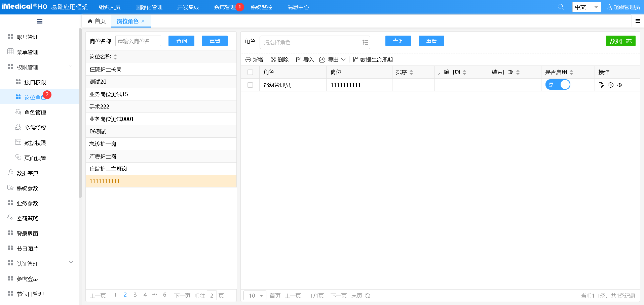View details using the eye icon
Screen dimensions: 644x305
click(620, 85)
